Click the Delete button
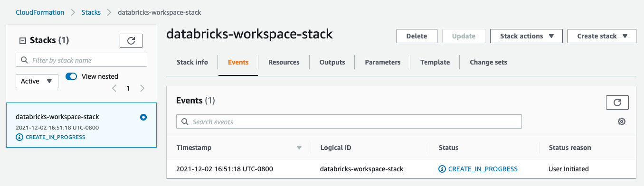This screenshot has width=644, height=186. pos(417,36)
